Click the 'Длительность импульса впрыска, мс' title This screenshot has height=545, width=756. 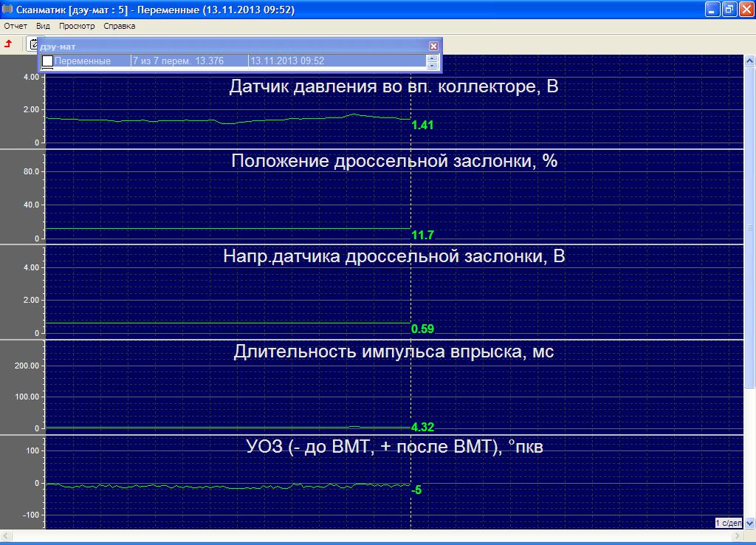pos(394,351)
